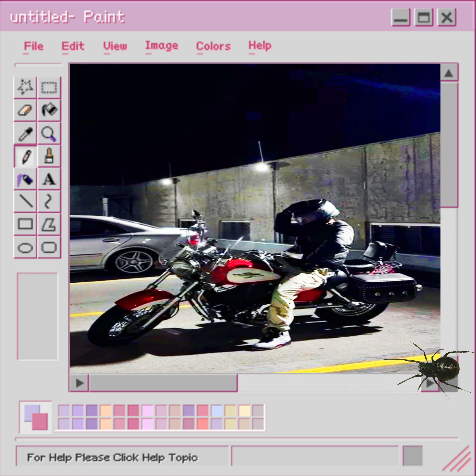Image resolution: width=476 pixels, height=476 pixels.
Task: Activate the Color Picker eyedropper tool
Action: coord(25,133)
